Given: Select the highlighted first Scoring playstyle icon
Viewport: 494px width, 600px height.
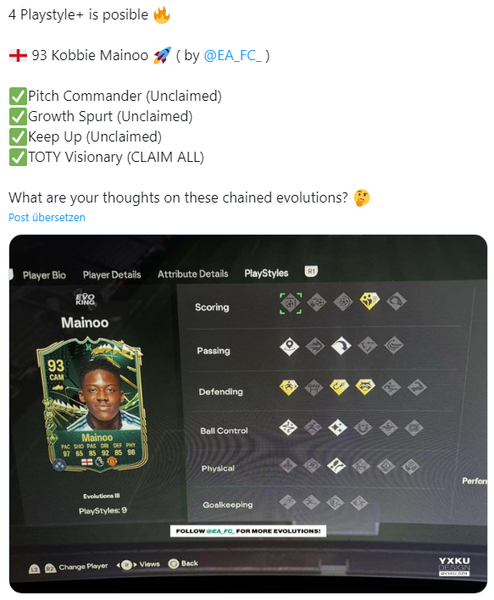Looking at the screenshot, I should 290,303.
